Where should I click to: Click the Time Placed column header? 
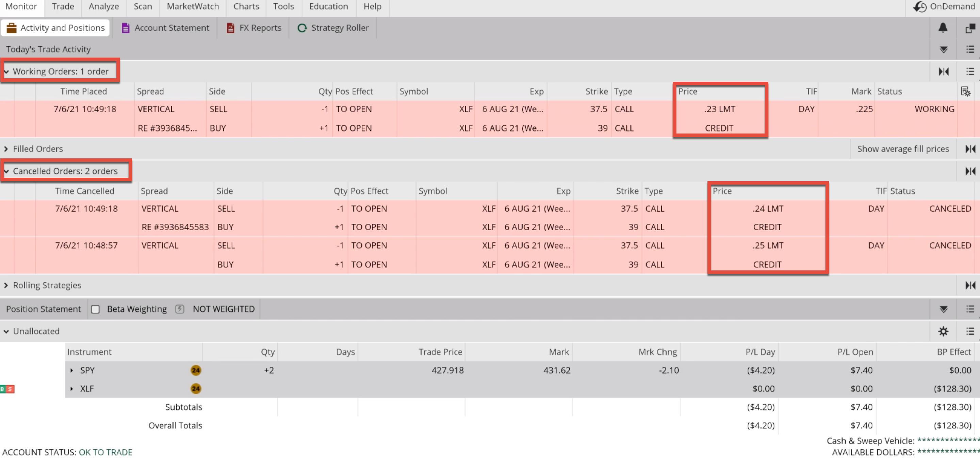pyautogui.click(x=83, y=92)
